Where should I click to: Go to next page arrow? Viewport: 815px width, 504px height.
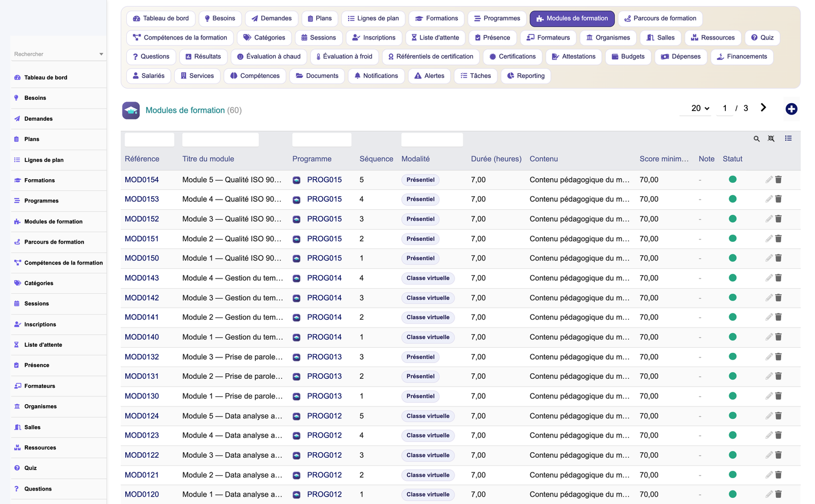pyautogui.click(x=763, y=108)
